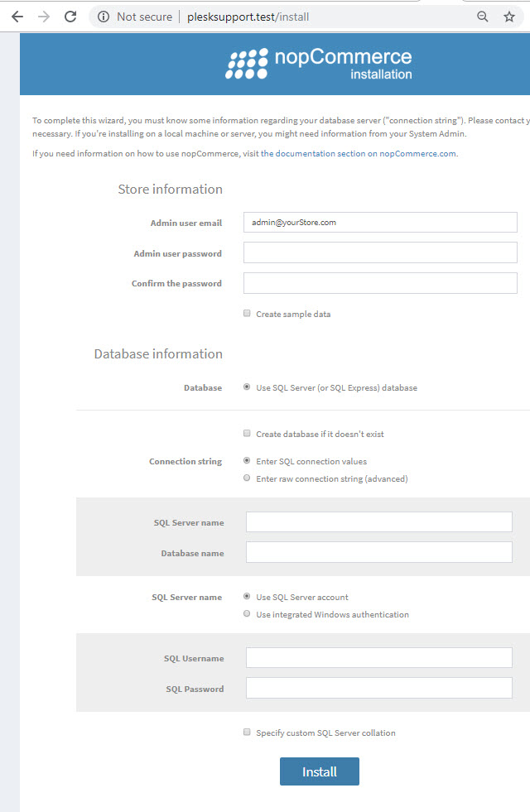Click the nopCommerce logo in header
The width and height of the screenshot is (530, 812).
[319, 64]
